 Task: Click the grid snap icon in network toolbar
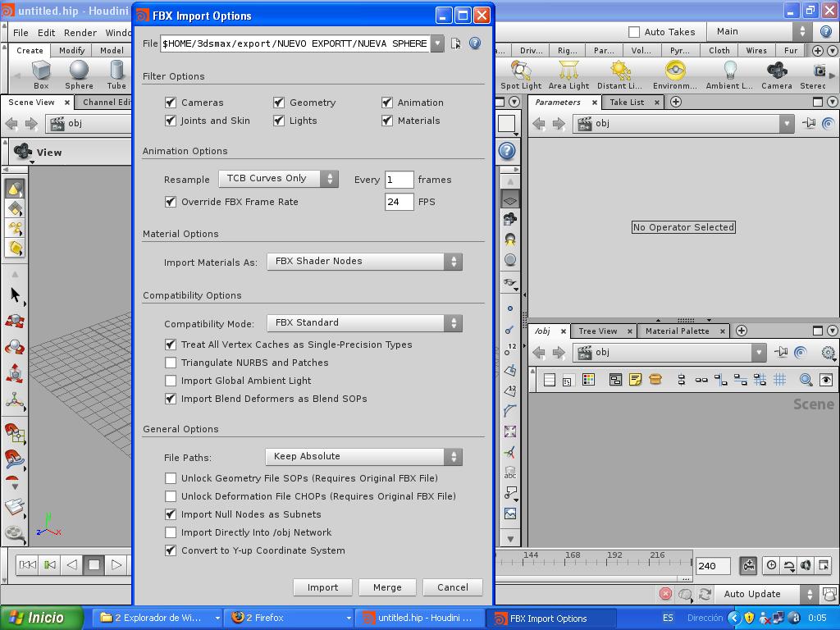click(780, 380)
